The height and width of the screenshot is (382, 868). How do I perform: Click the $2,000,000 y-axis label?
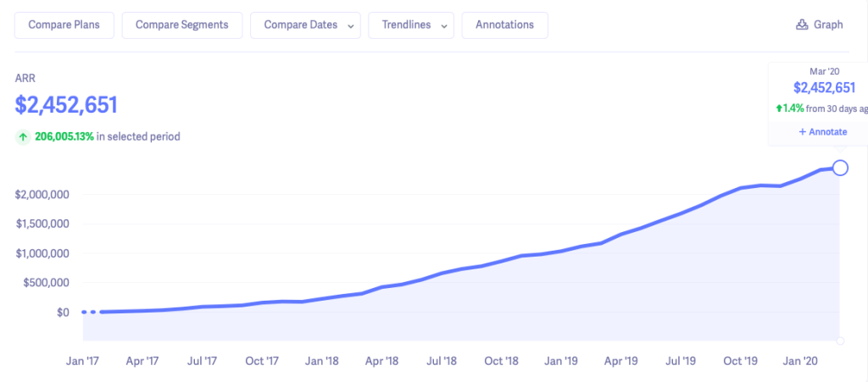click(42, 195)
